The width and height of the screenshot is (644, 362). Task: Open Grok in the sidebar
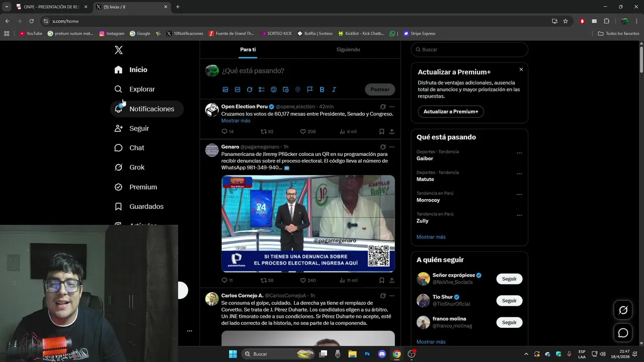pyautogui.click(x=130, y=167)
